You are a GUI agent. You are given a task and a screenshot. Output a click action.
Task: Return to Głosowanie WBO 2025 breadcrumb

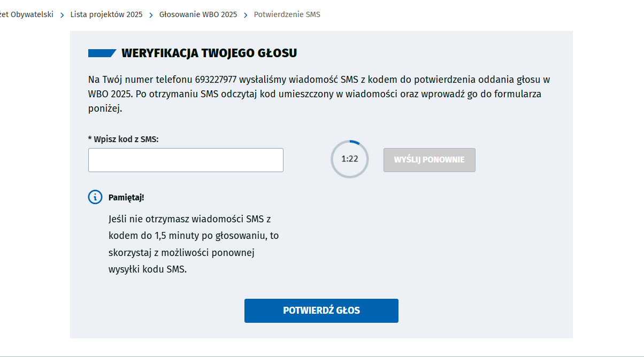(198, 14)
